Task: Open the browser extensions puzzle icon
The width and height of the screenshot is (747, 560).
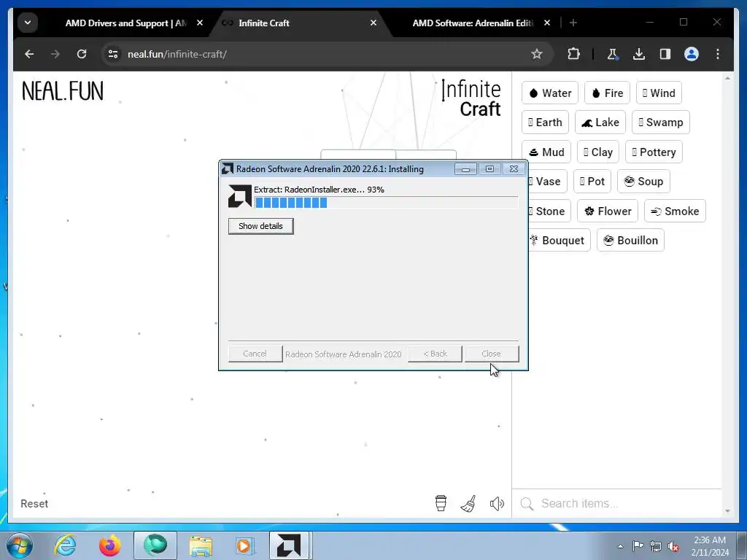Action: (573, 54)
